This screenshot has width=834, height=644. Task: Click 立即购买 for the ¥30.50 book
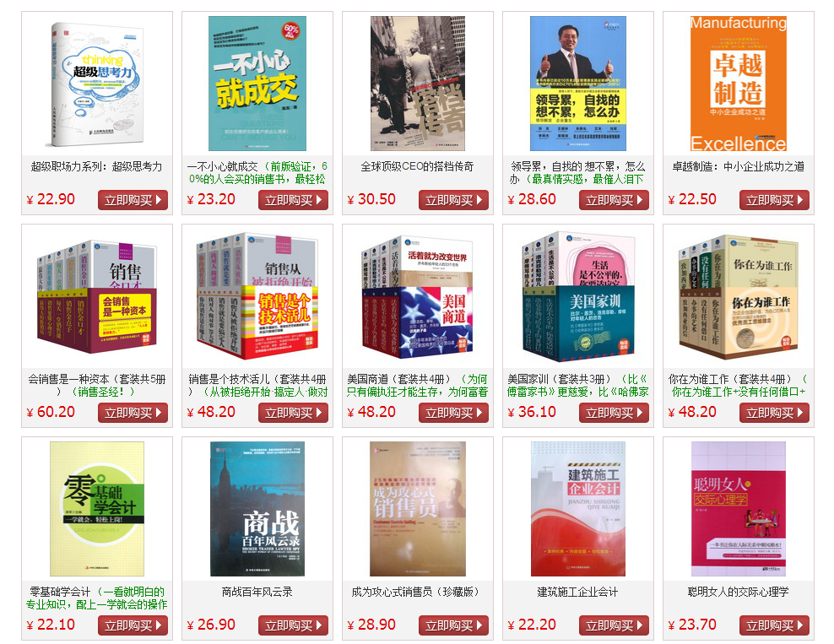click(453, 200)
